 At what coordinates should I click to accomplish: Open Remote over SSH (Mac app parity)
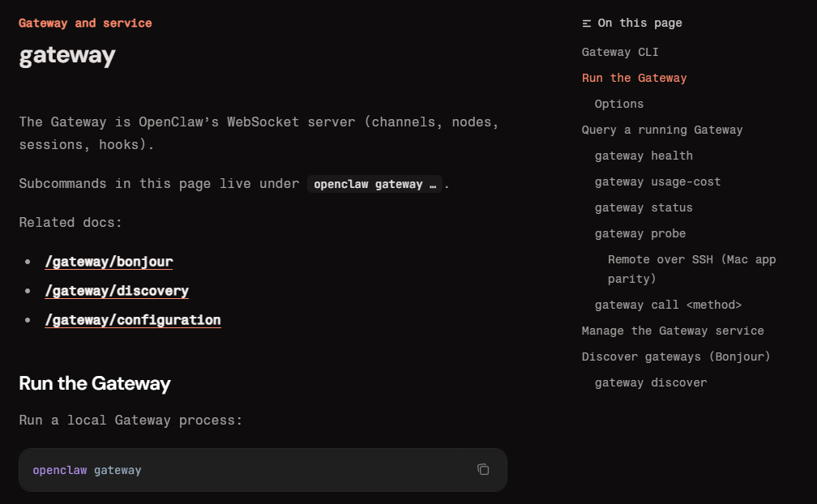(692, 269)
